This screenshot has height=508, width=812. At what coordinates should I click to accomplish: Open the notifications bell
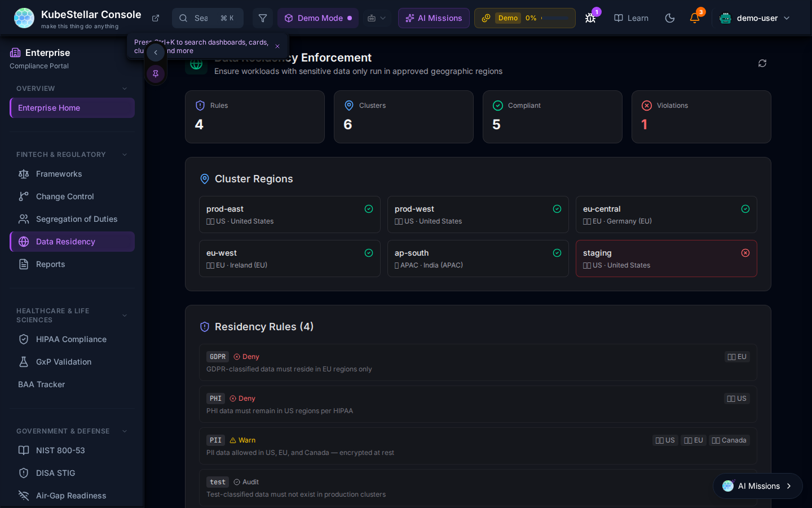click(695, 18)
